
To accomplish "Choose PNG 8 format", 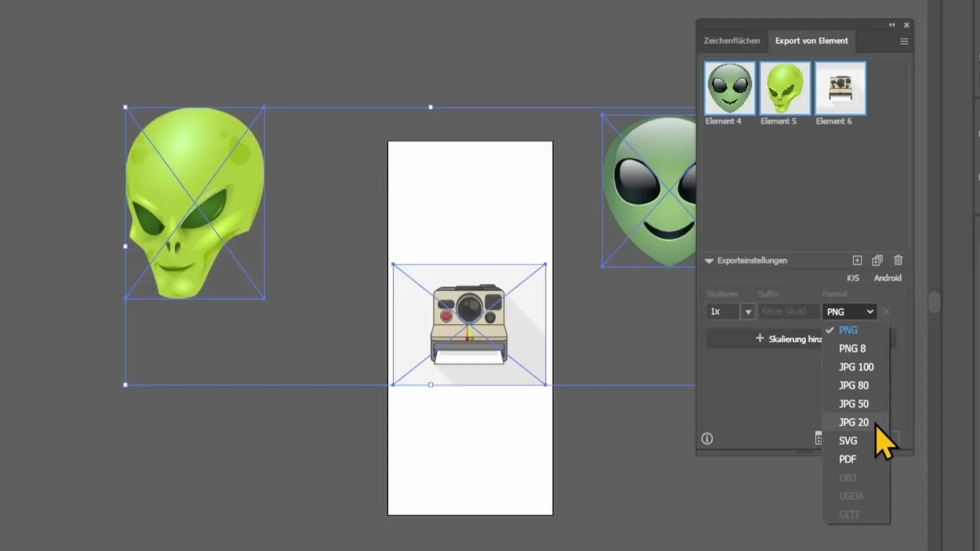I will coord(856,348).
